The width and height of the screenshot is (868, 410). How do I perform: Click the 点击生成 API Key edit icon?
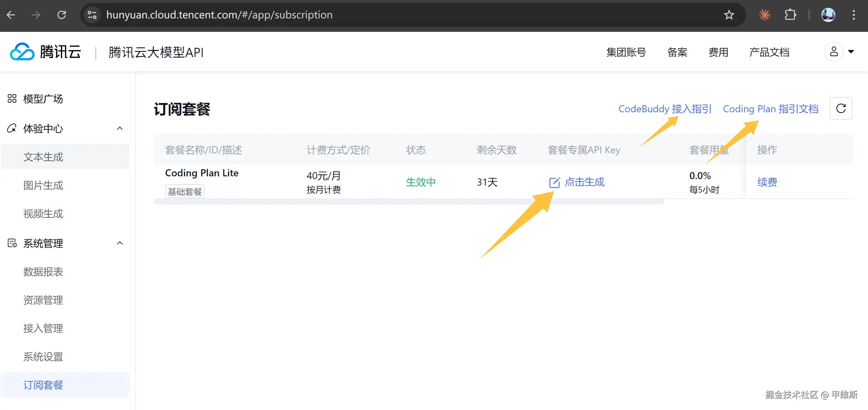(x=554, y=182)
